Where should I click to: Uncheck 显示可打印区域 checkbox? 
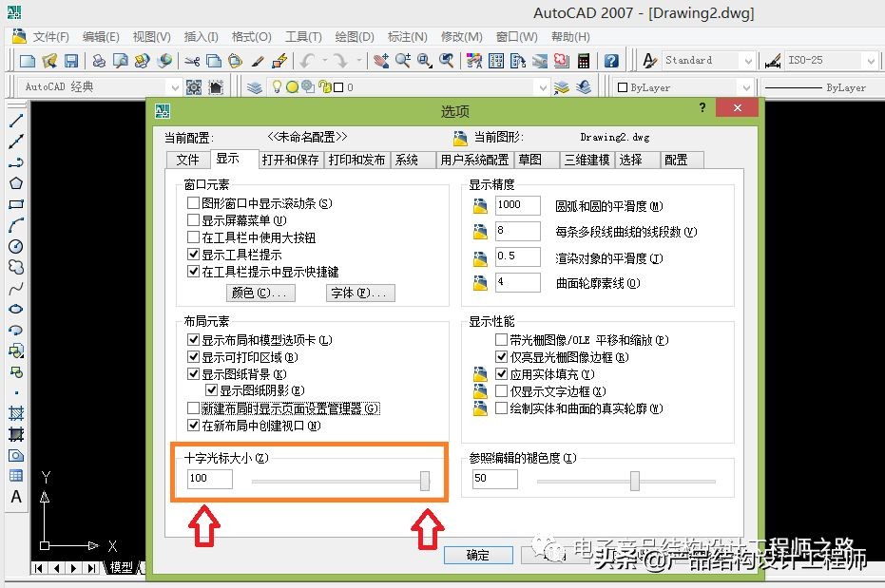193,357
